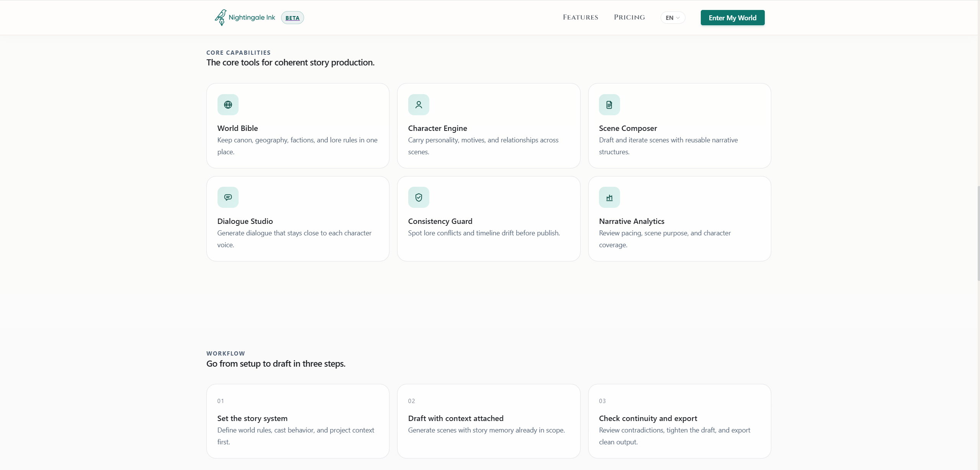980x470 pixels.
Task: Click the page vertical scrollbar thumb
Action: (978, 233)
